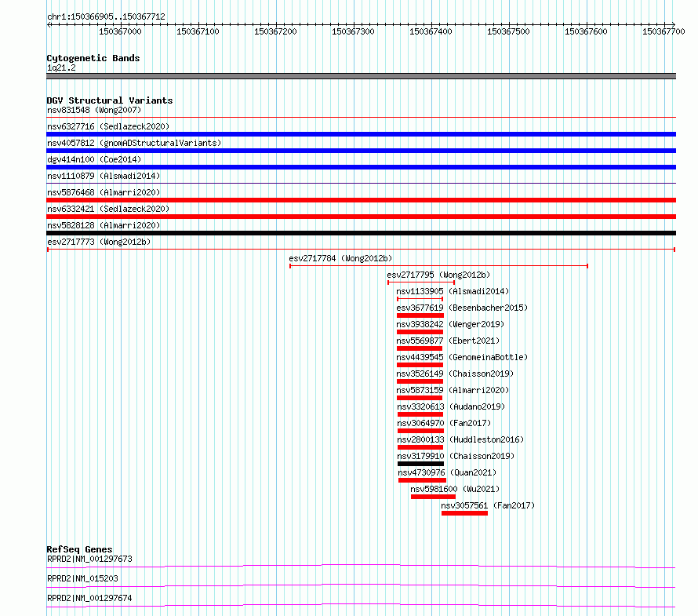Click the dgv414n100 (Coe2014) label
This screenshot has height=616, width=698.
pos(94,159)
